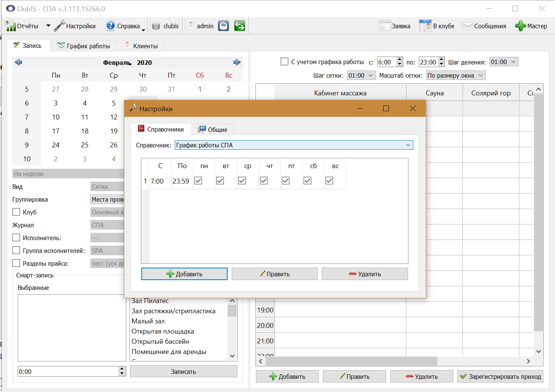This screenshot has height=392, width=555.
Task: Click the Настройки wrench icon in toolbar
Action: pos(60,26)
